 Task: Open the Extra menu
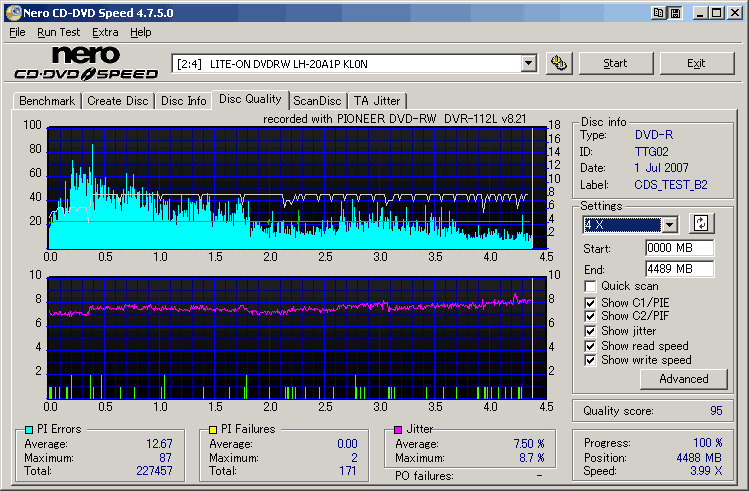click(x=105, y=32)
